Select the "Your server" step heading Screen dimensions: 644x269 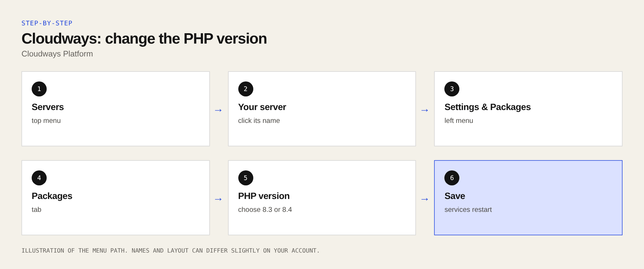262,107
